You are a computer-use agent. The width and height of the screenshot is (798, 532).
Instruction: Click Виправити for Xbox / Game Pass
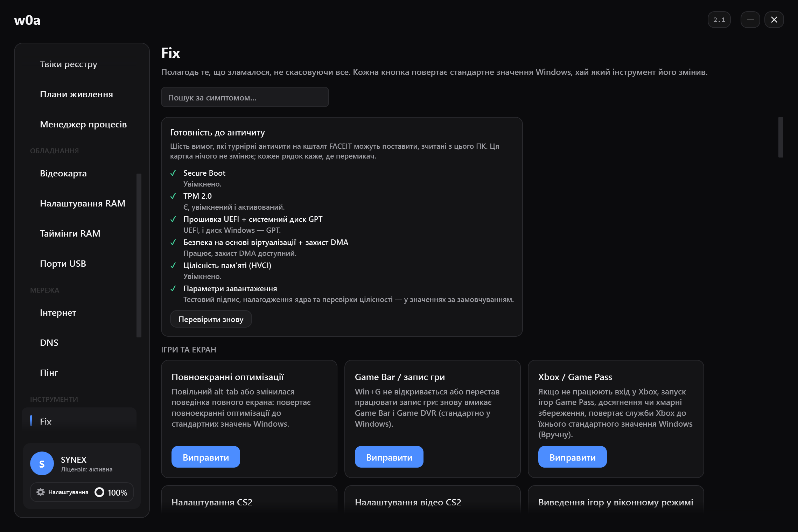(x=573, y=457)
